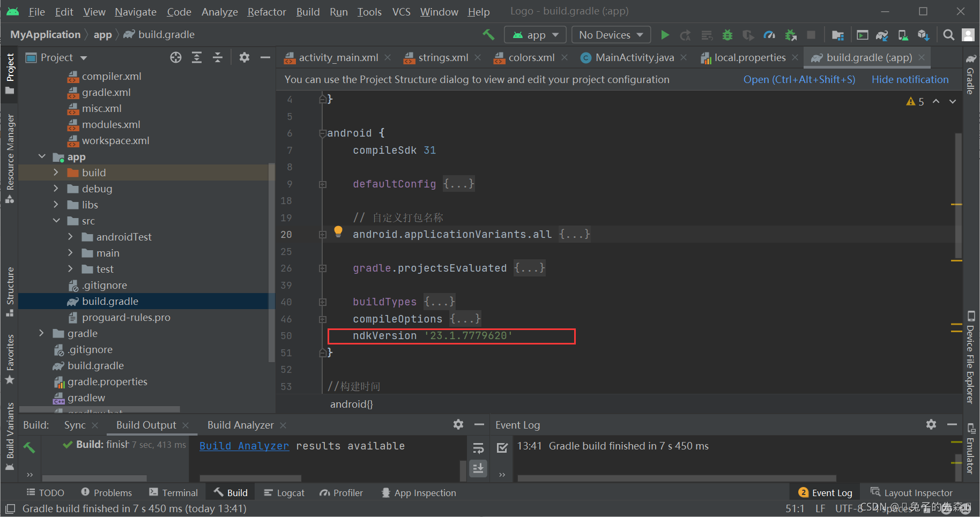The width and height of the screenshot is (980, 517).
Task: Select gradle.properties in project tree
Action: 107,381
